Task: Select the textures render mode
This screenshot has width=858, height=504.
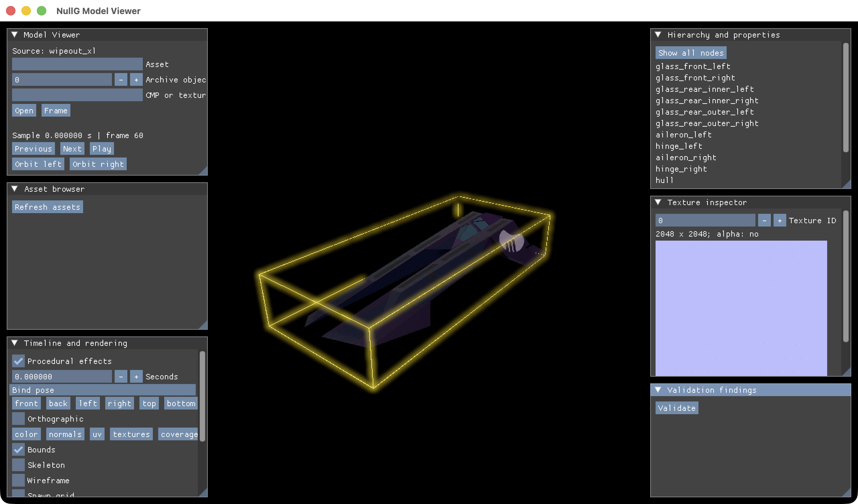Action: click(x=131, y=434)
